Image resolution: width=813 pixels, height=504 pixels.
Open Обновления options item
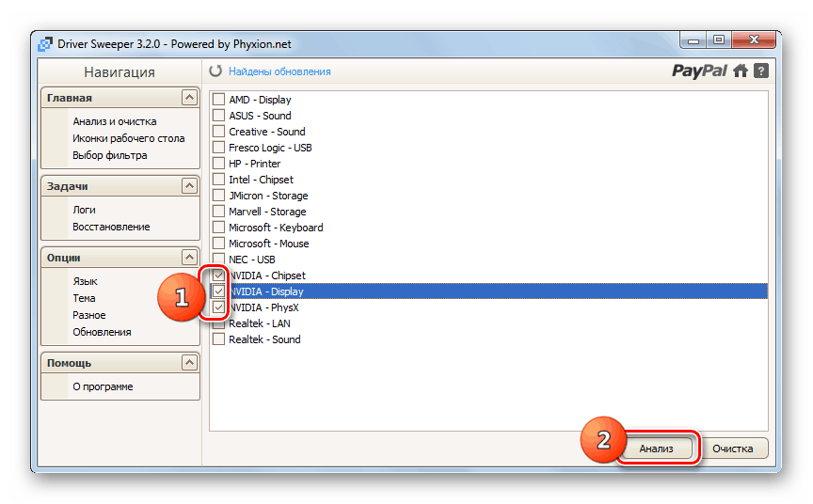tap(102, 332)
